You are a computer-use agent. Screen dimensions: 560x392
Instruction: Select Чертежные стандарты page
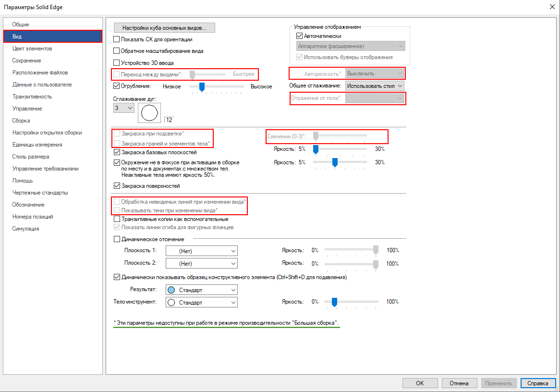click(40, 193)
